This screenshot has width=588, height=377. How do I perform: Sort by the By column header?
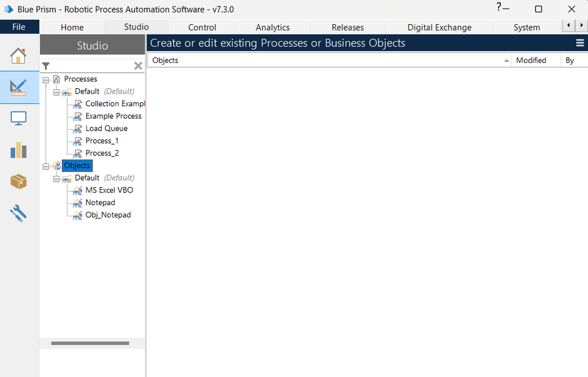574,61
